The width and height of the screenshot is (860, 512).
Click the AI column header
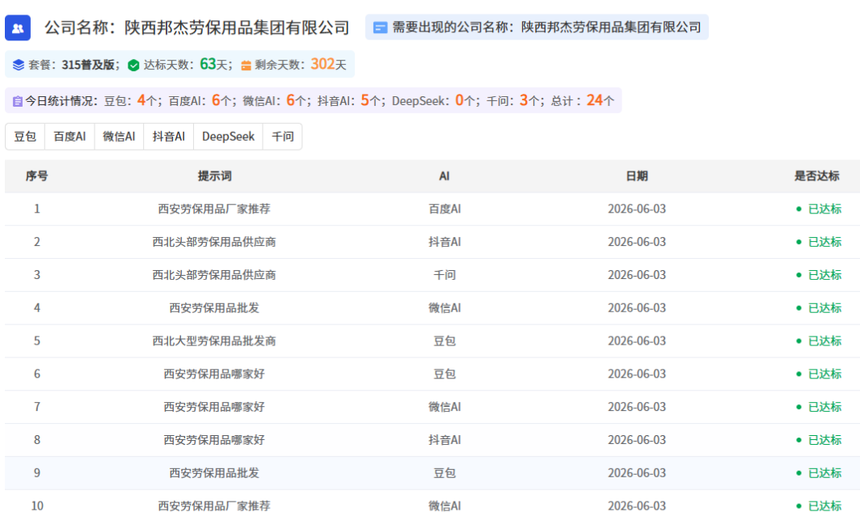[x=444, y=176]
